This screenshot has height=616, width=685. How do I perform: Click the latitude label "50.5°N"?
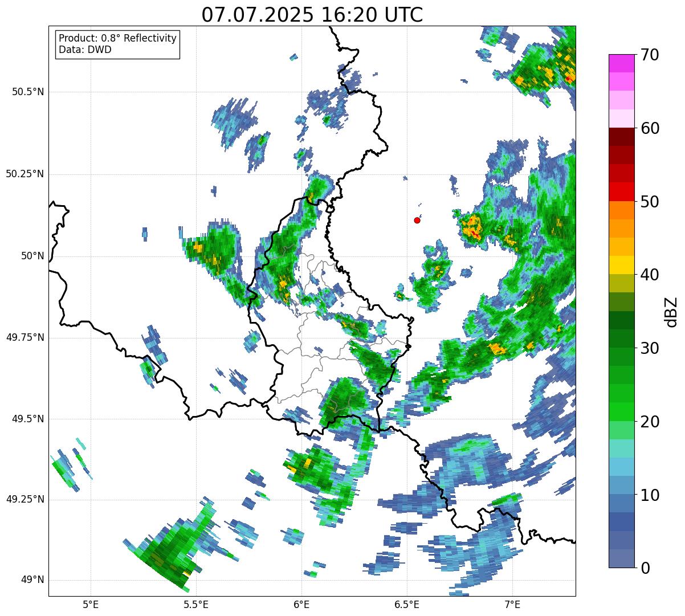point(28,92)
